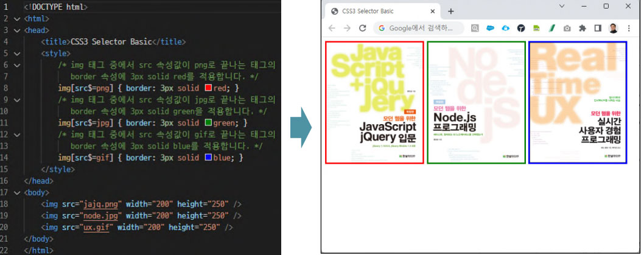Close the CSS3 Selector Basic tab
The height and width of the screenshot is (255, 644).
point(433,12)
